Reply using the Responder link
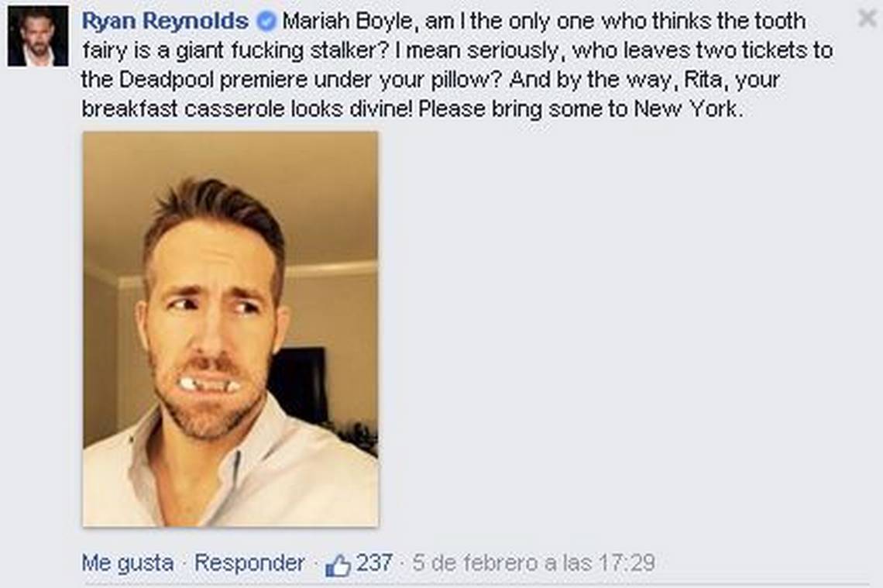The height and width of the screenshot is (588, 883). (x=249, y=562)
